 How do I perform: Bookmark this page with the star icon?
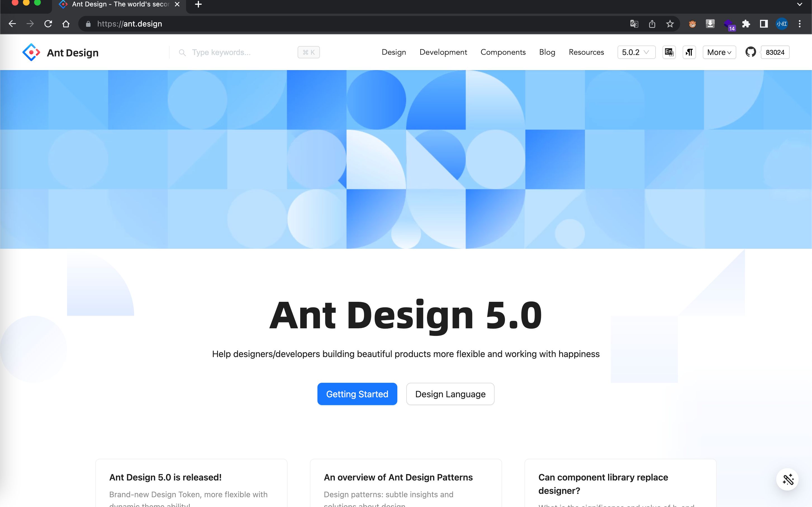click(x=670, y=24)
